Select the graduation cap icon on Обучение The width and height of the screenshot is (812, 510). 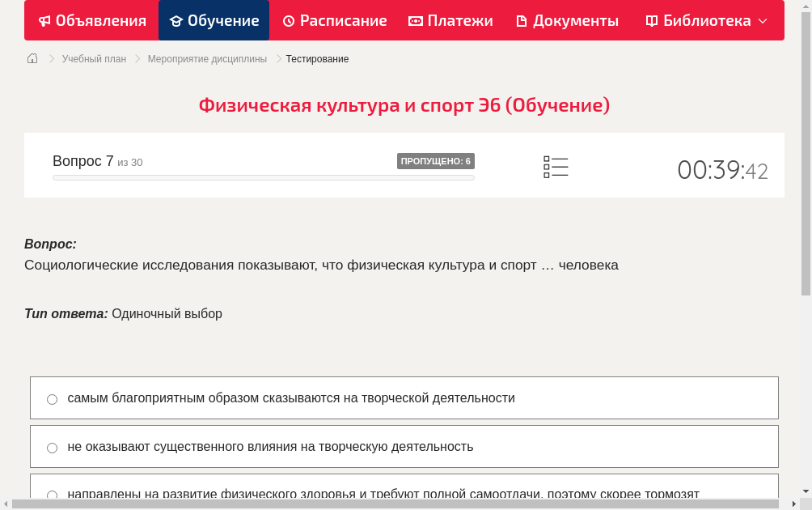coord(176,20)
